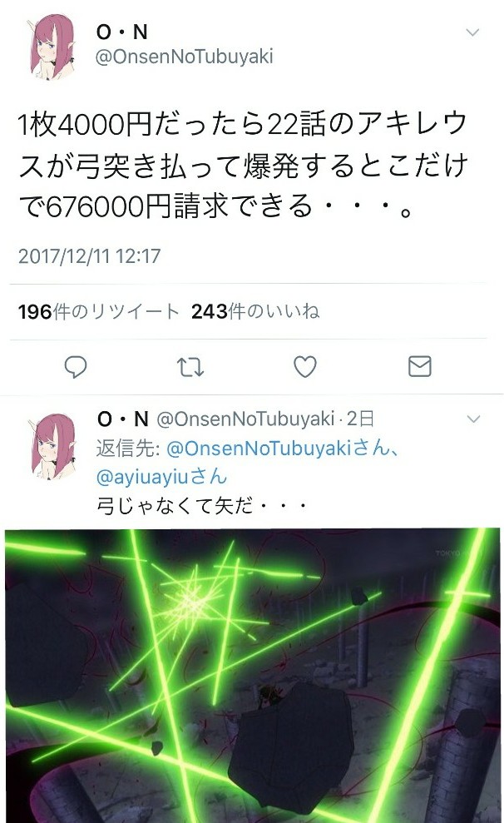Expand the main tweet's chevron options menu
This screenshot has width=504, height=823.
[x=472, y=32]
